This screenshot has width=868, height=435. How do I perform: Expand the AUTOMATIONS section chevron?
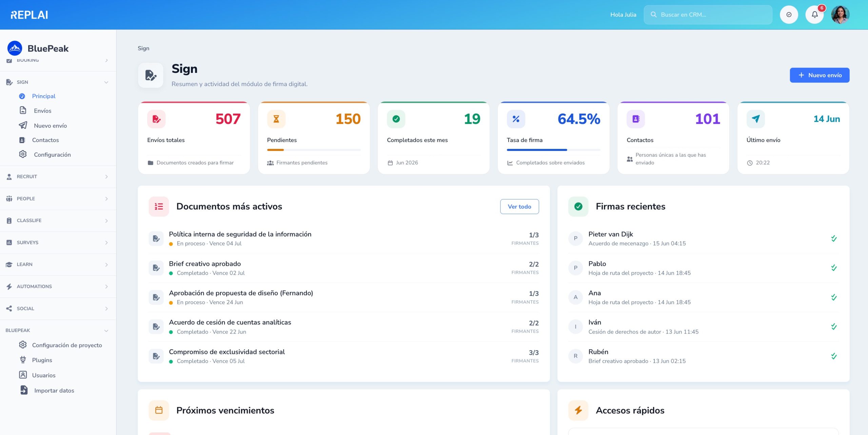pyautogui.click(x=106, y=286)
